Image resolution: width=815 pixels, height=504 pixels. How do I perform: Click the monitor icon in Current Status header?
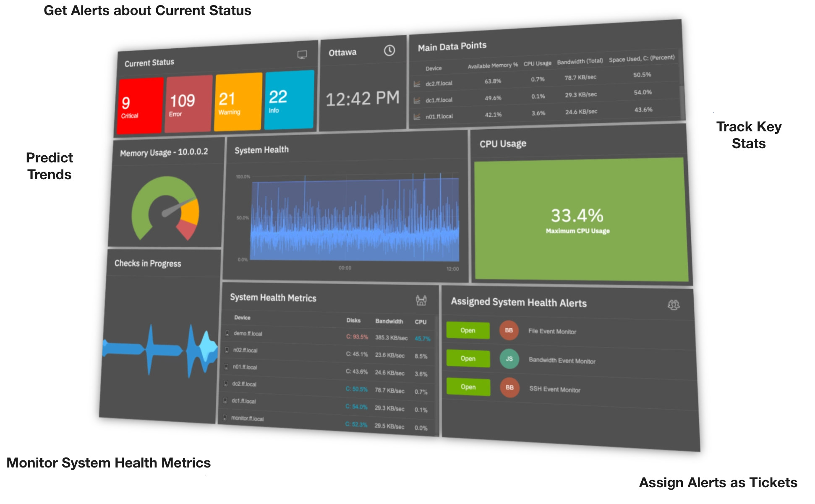tap(302, 55)
